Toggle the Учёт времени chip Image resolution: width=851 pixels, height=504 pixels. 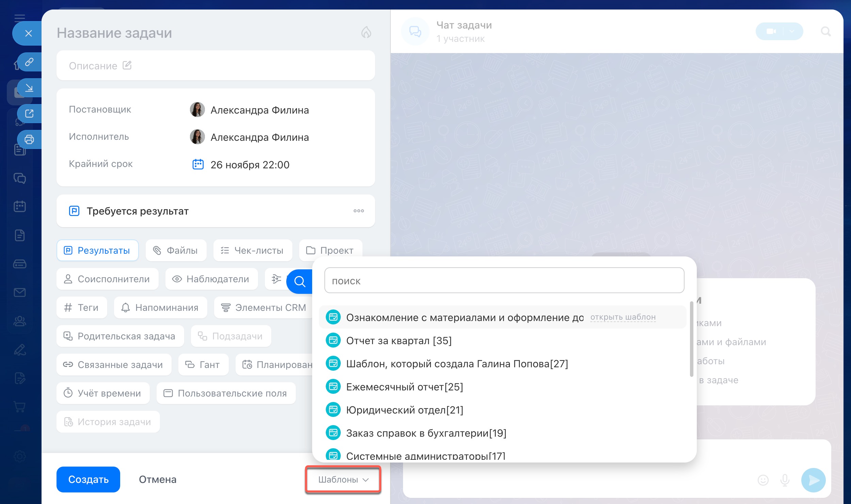[x=103, y=393]
